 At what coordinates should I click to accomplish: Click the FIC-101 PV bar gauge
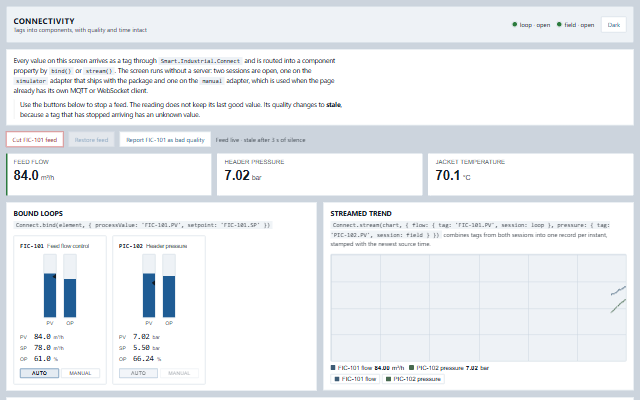50,286
